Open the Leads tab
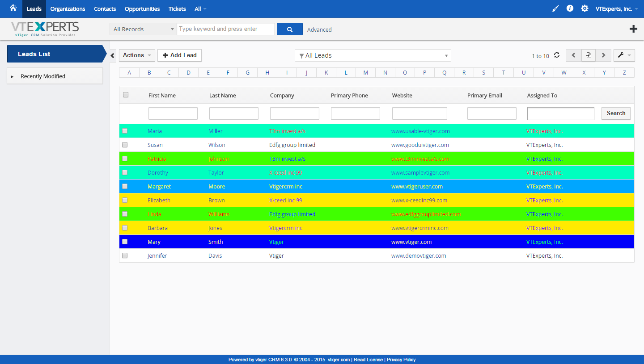This screenshot has width=644, height=364. (34, 9)
